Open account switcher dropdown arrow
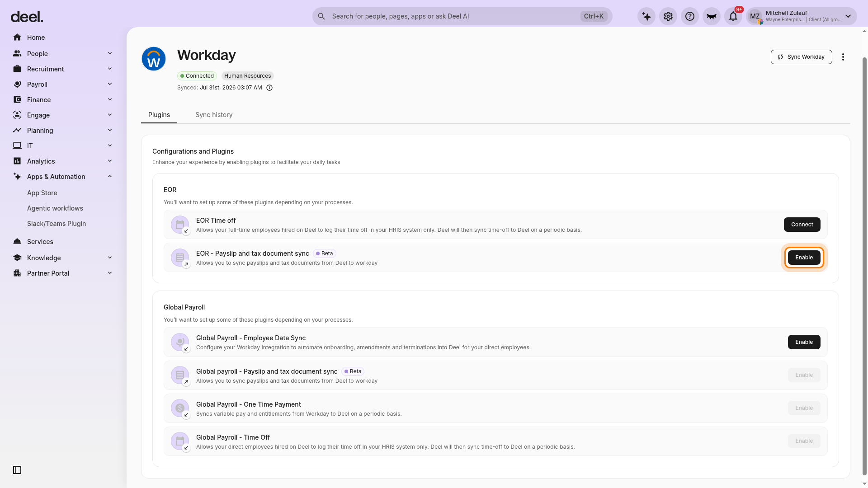868x488 pixels. [x=848, y=16]
